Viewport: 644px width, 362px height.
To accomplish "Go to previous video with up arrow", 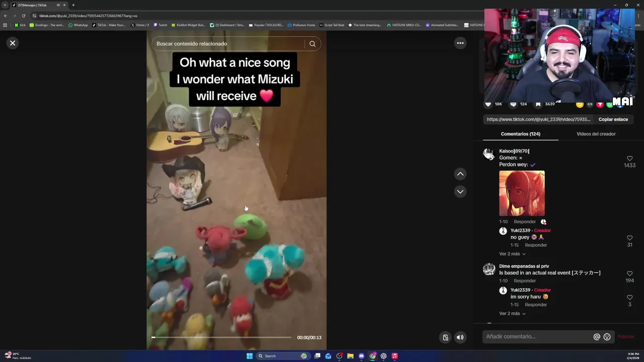I will [460, 174].
